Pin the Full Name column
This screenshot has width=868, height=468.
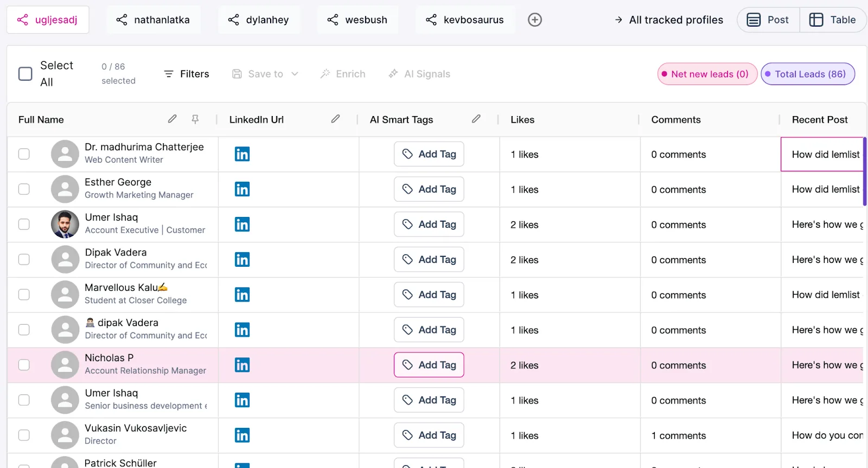pyautogui.click(x=195, y=119)
